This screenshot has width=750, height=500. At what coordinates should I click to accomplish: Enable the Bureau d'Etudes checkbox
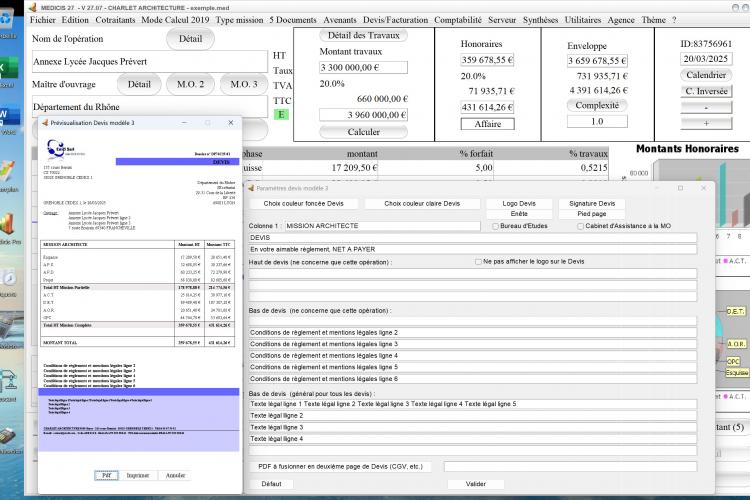496,226
